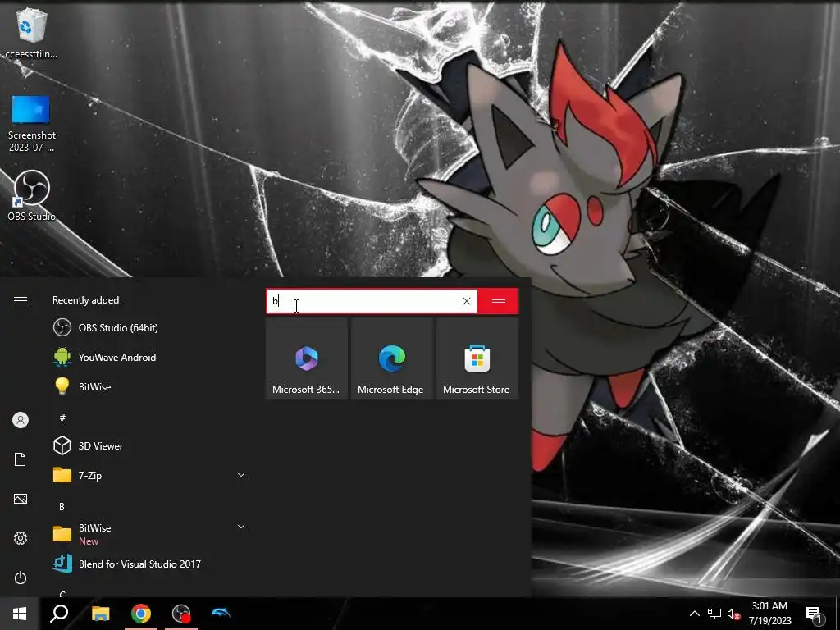840x630 pixels.
Task: Open user account icon in Start sidebar
Action: pyautogui.click(x=21, y=420)
